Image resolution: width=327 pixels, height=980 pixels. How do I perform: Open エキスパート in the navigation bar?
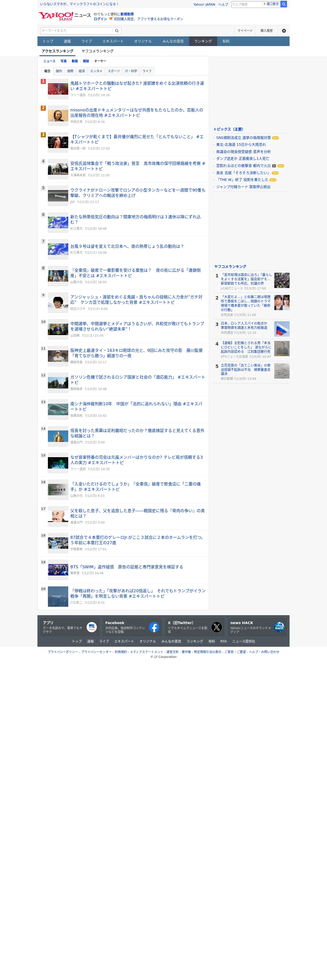(113, 41)
